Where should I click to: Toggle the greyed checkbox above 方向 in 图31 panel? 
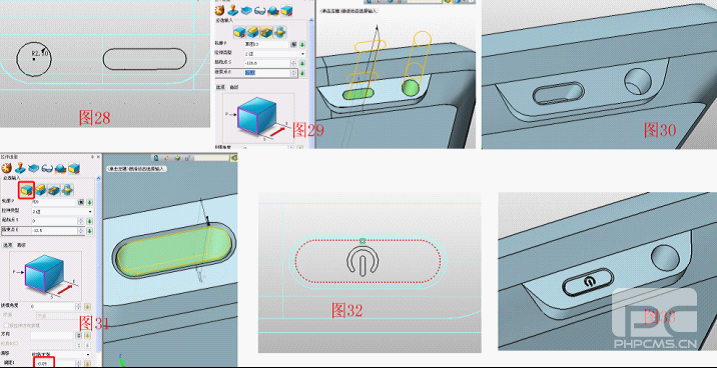pyautogui.click(x=6, y=325)
